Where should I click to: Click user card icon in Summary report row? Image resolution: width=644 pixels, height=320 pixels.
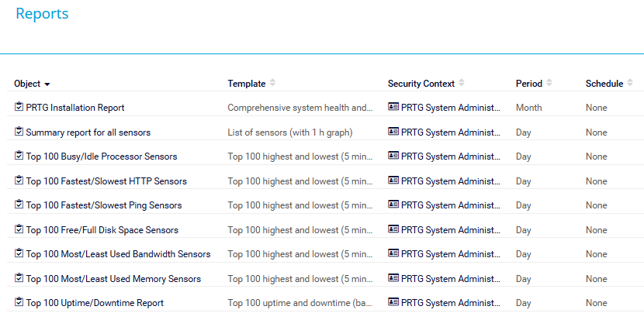coord(393,131)
